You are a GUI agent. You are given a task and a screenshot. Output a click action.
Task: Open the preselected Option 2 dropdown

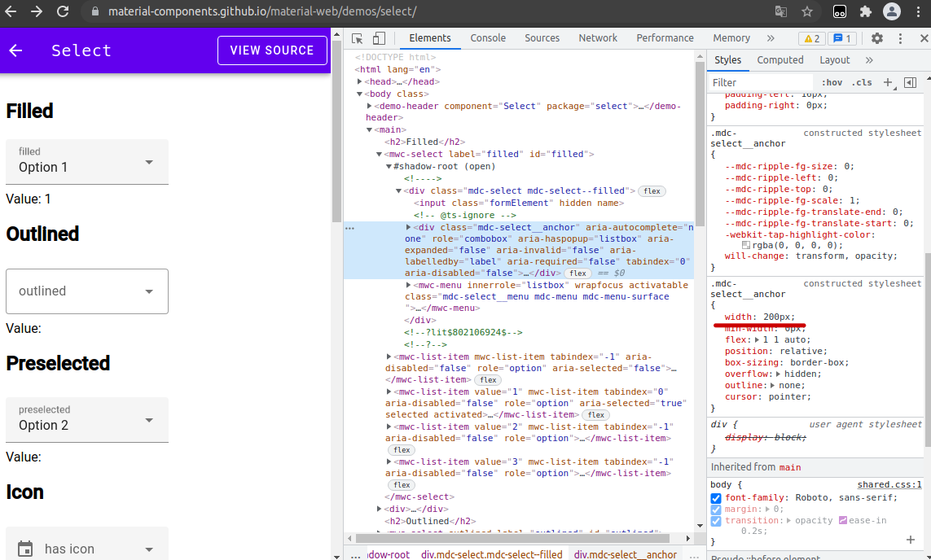[x=87, y=420]
